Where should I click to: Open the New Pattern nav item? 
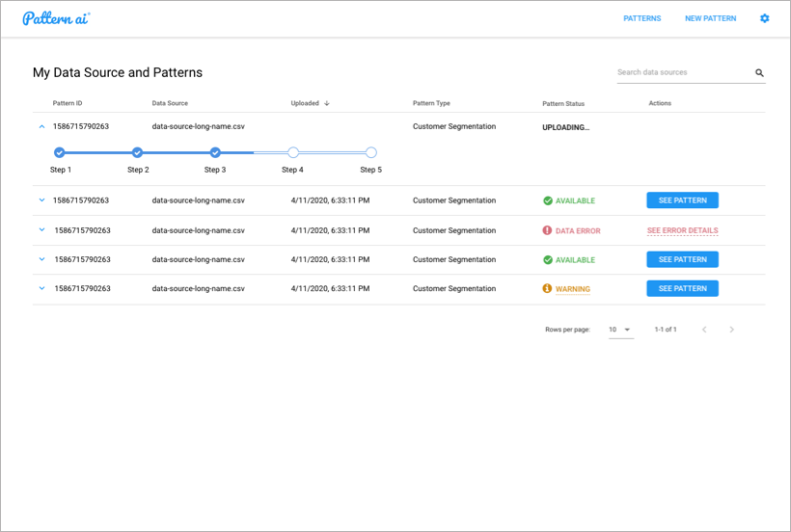(x=710, y=18)
